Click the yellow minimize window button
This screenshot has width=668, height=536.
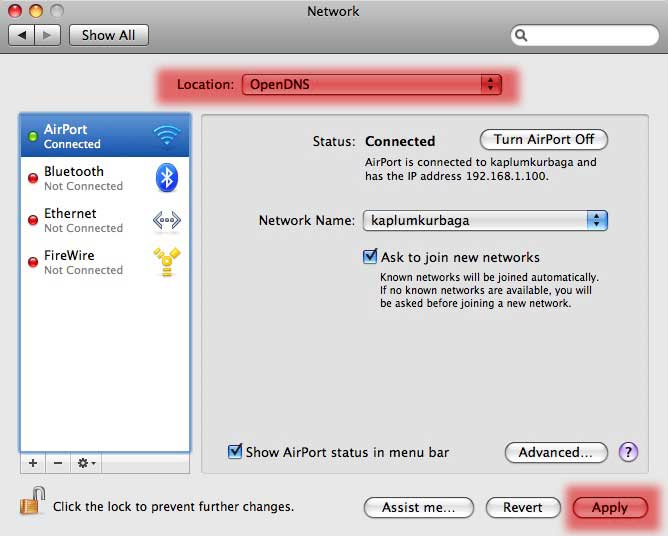[36, 11]
